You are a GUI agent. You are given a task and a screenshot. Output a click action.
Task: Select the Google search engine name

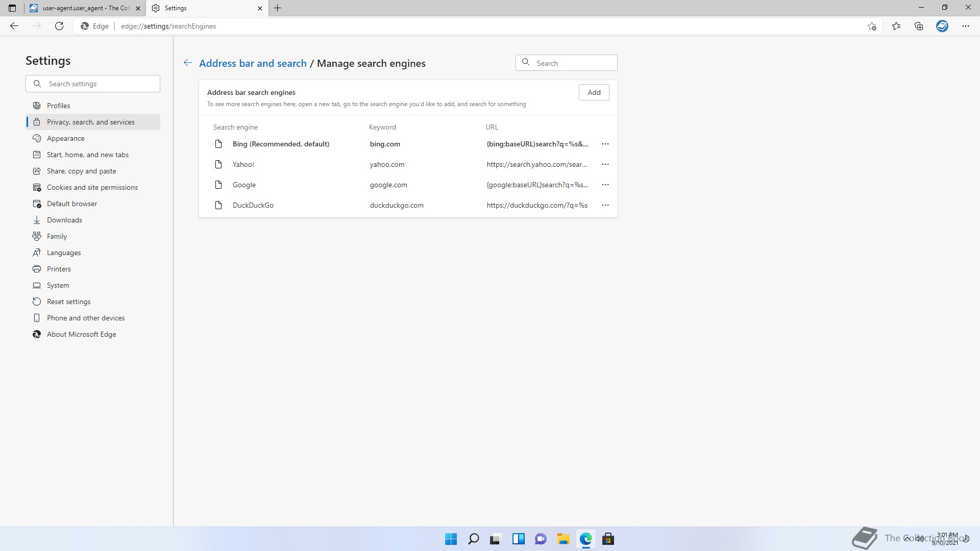pos(244,185)
